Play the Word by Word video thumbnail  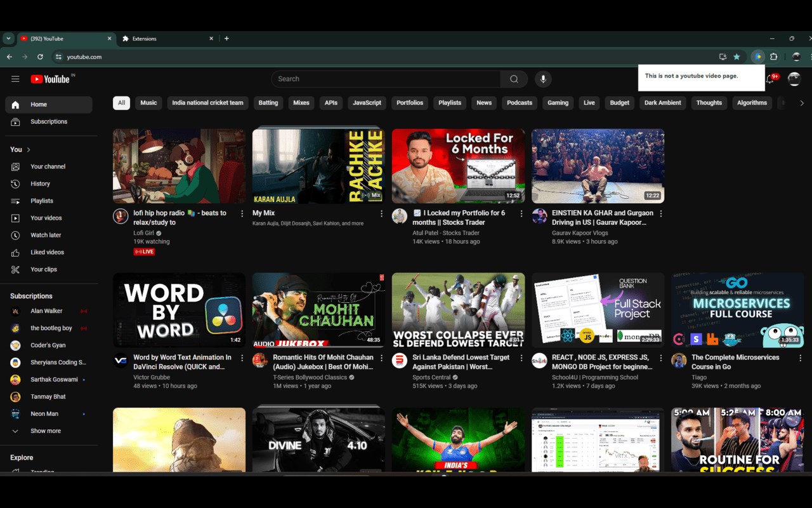(x=179, y=311)
